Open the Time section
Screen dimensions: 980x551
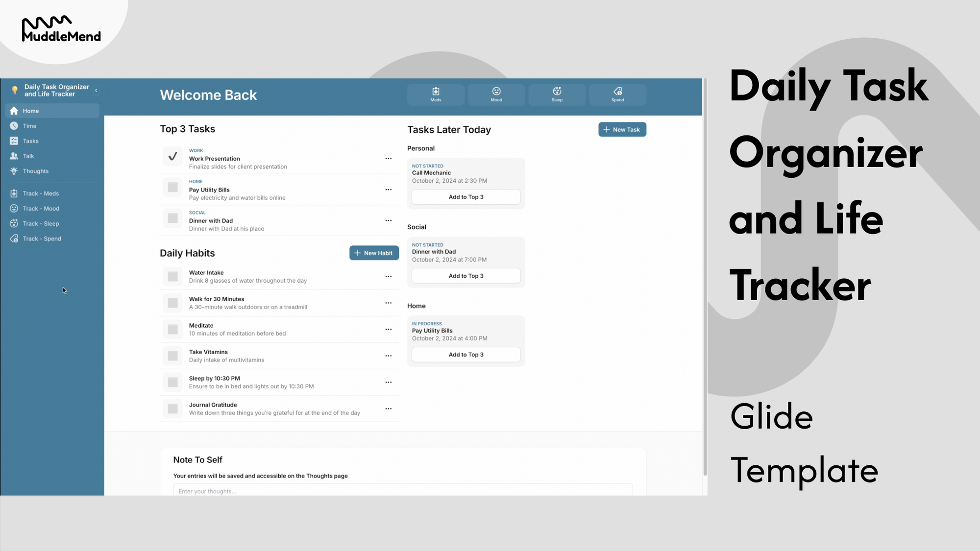tap(29, 126)
